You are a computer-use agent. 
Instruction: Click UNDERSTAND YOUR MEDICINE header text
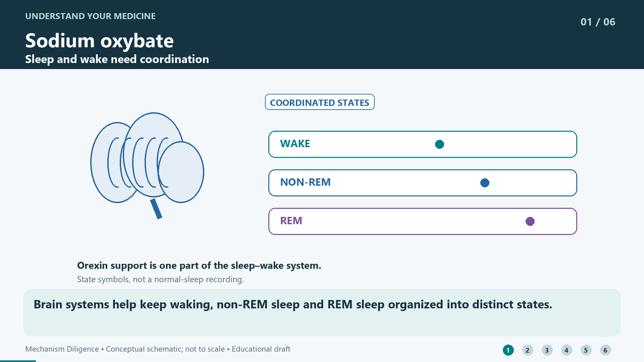click(91, 16)
